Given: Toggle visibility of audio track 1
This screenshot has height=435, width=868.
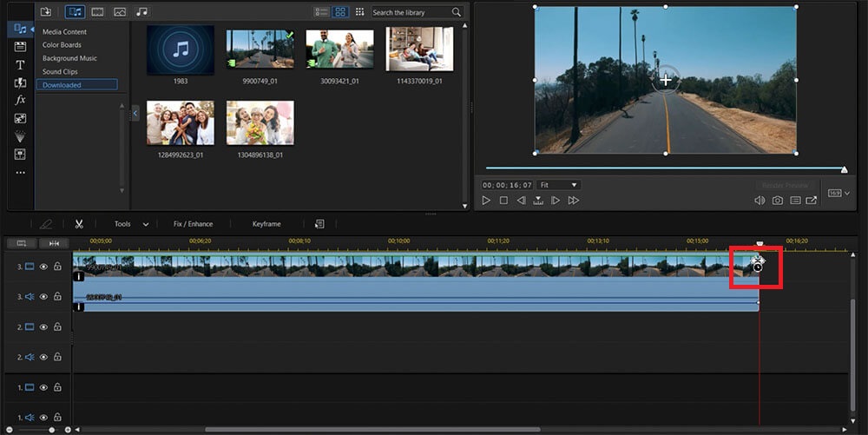Looking at the screenshot, I should point(43,418).
